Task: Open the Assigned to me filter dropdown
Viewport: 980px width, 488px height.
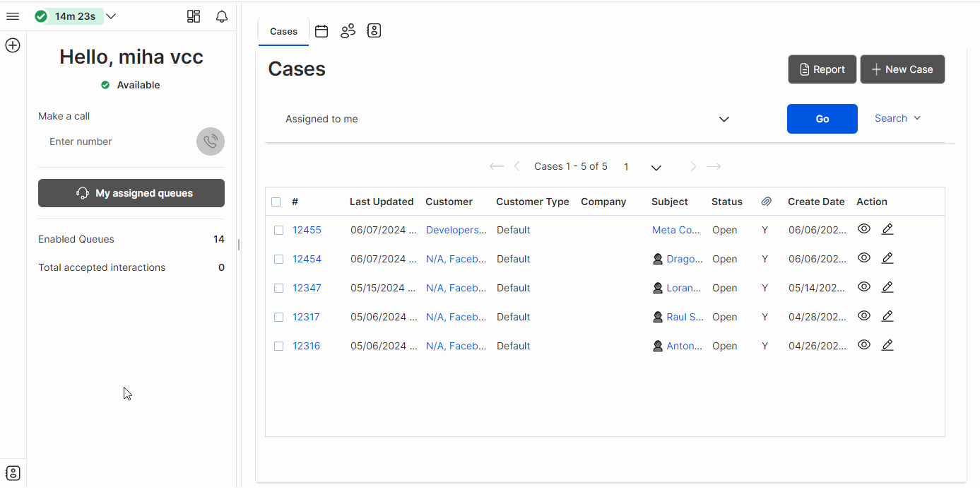Action: click(x=508, y=119)
